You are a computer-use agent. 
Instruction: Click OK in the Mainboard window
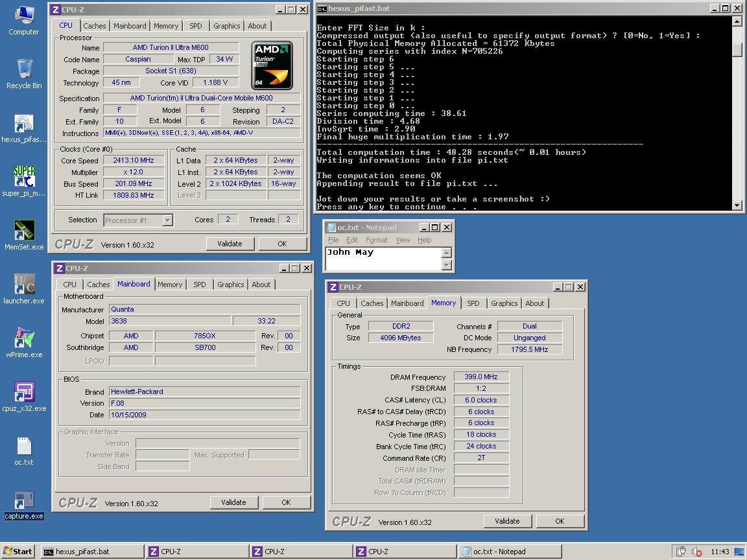[287, 502]
